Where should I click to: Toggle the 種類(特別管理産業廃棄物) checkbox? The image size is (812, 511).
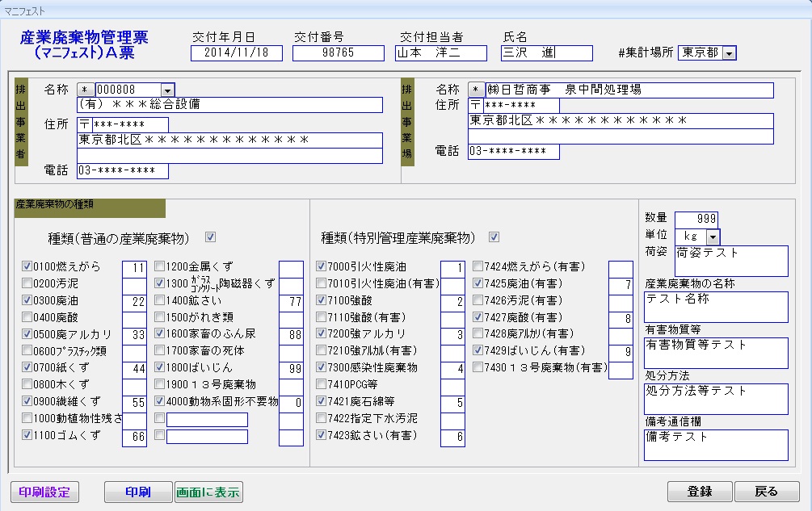[494, 237]
